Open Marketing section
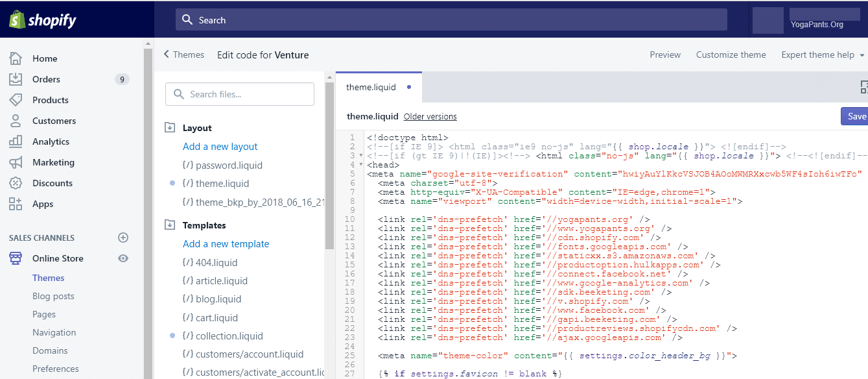 pos(53,162)
